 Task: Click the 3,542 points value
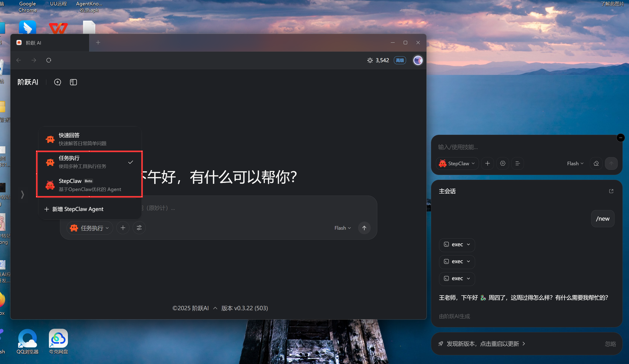[382, 60]
